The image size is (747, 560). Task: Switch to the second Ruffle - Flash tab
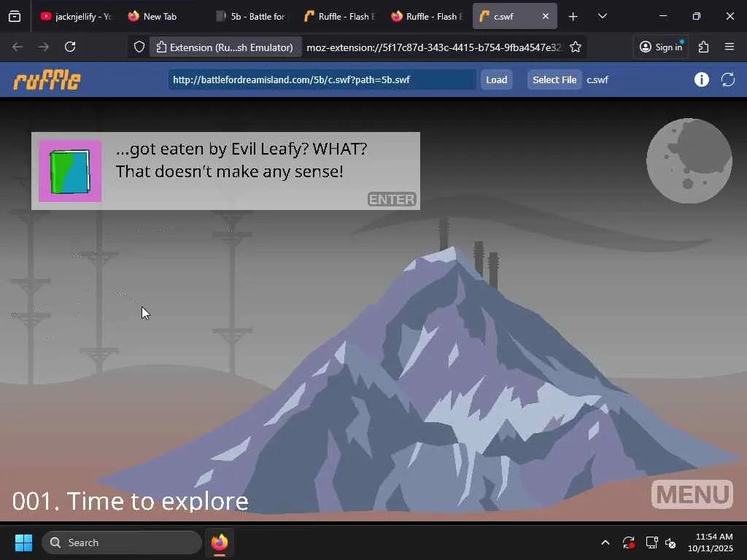(427, 16)
